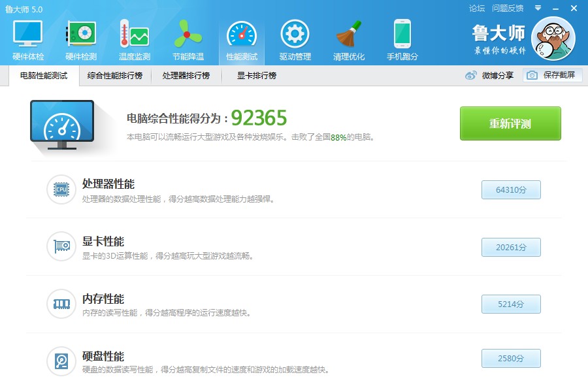Expand the title bar dropdown menu arrow

[538, 8]
